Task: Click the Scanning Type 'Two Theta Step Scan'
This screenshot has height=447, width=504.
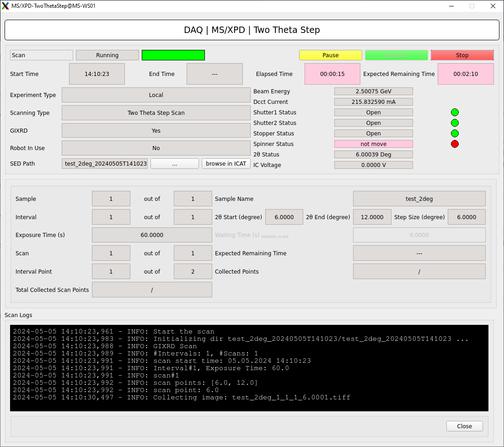Action: 156,113
